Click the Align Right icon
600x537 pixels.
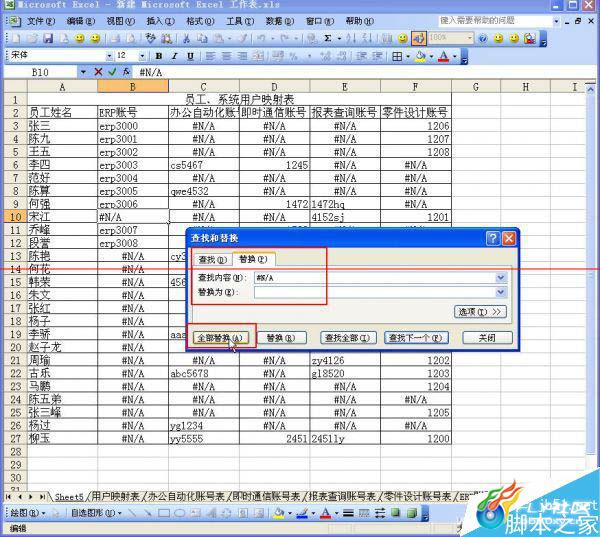click(242, 57)
